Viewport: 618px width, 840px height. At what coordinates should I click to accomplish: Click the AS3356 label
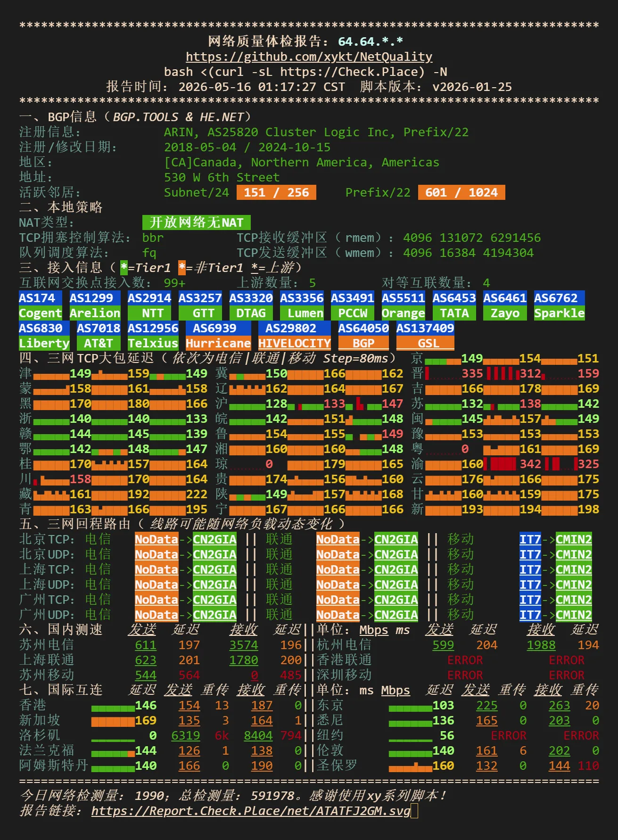pyautogui.click(x=302, y=298)
